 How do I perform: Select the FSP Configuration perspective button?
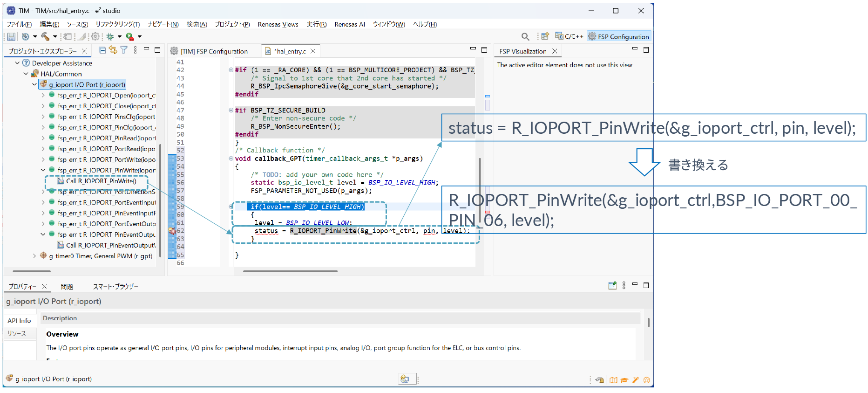(x=619, y=36)
